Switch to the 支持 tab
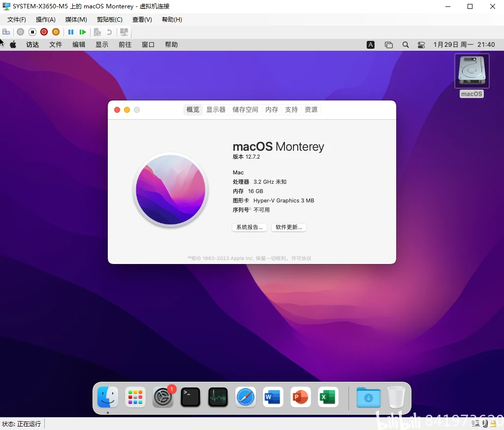This screenshot has width=504, height=430. [x=291, y=110]
